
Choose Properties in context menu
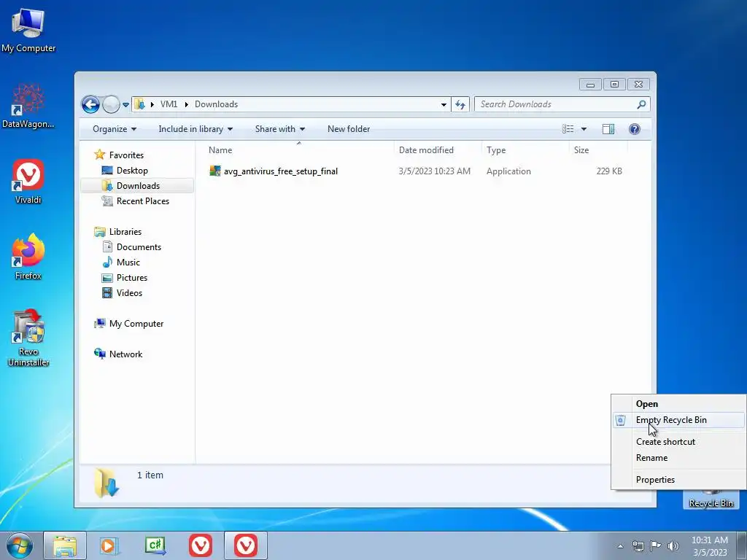(655, 480)
